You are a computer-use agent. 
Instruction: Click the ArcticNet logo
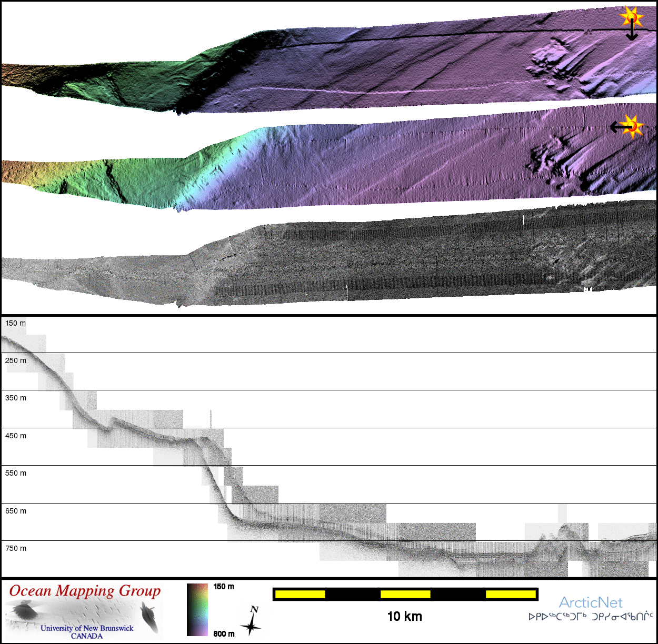point(590,602)
